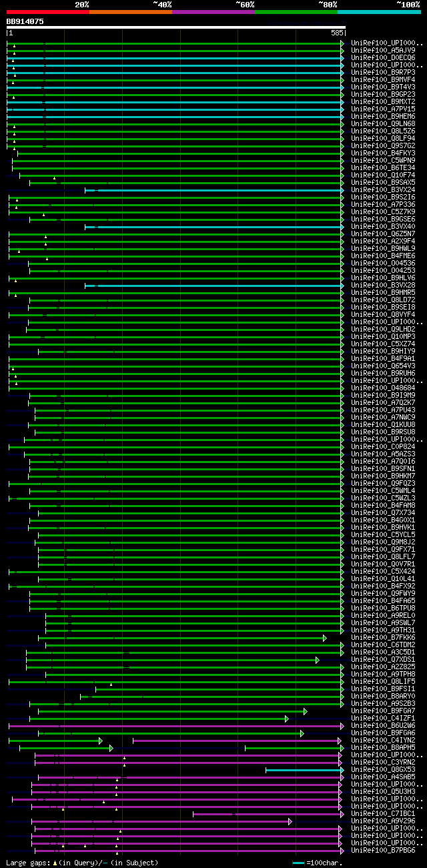Open hit UniRef100_B9FGA7
Screen dimensions: 427x868
tap(383, 711)
